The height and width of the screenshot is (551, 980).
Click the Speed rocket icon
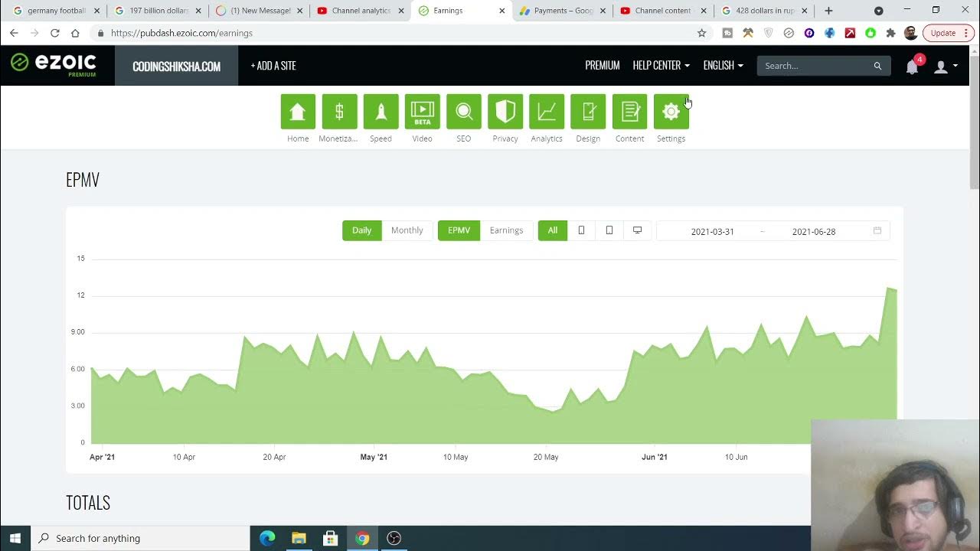tap(381, 112)
